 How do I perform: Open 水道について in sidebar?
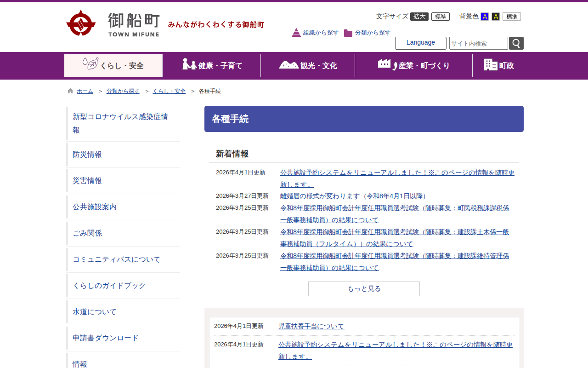tap(123, 312)
